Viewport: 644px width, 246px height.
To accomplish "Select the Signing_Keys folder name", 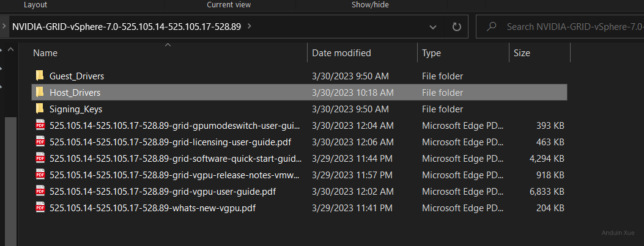I will click(x=76, y=109).
